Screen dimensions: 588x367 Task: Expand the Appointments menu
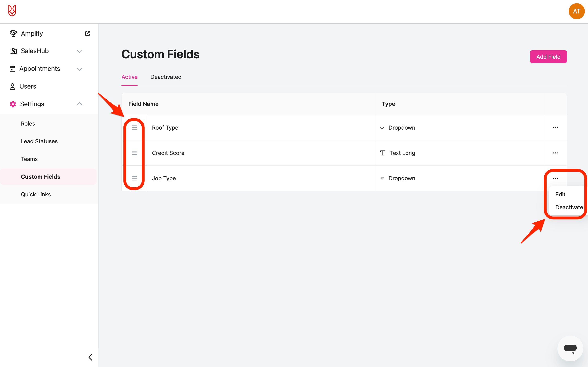pyautogui.click(x=80, y=69)
